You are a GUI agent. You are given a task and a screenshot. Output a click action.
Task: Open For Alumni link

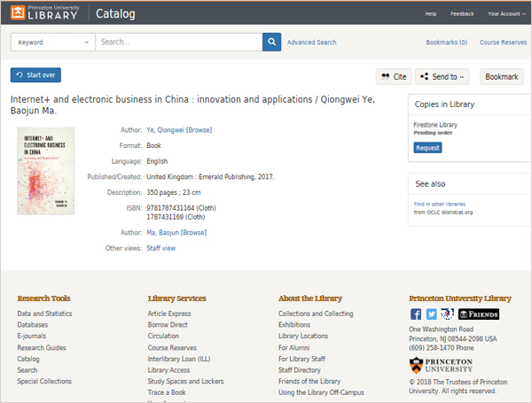pos(293,348)
